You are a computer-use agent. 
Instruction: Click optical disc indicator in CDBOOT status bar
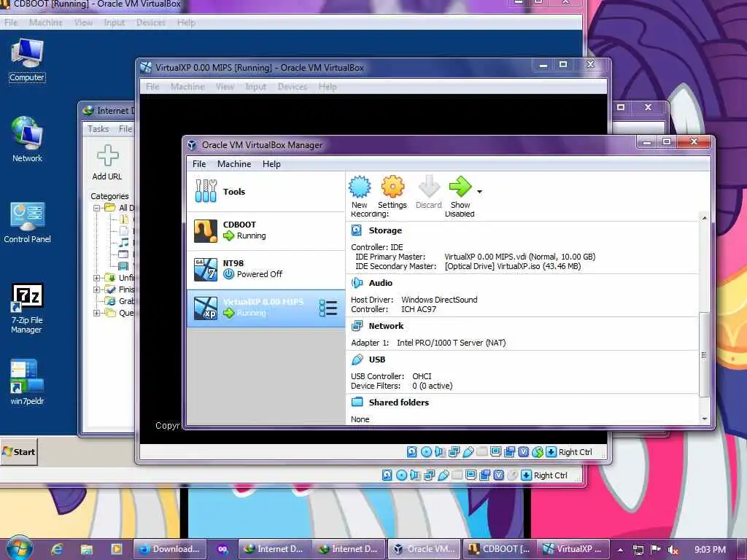tap(401, 475)
